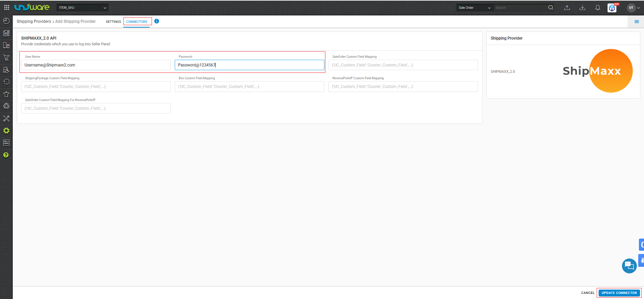644x299 pixels.
Task: Click the UT user avatar
Action: [631, 8]
